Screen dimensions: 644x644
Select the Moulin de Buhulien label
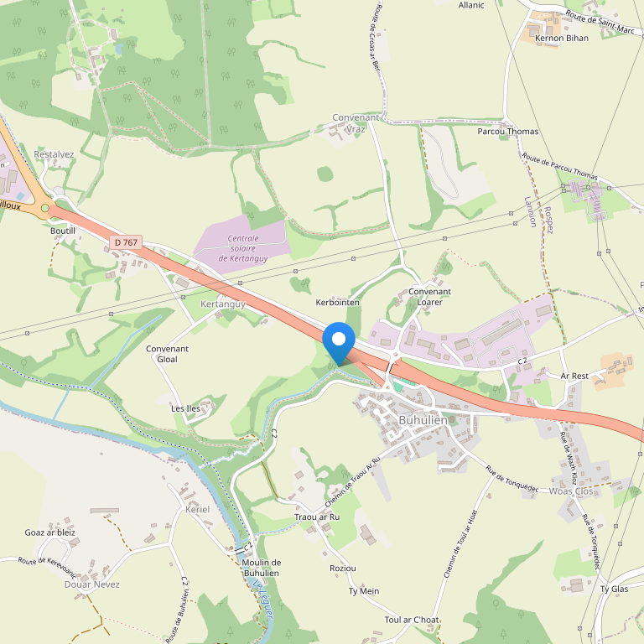pyautogui.click(x=262, y=568)
